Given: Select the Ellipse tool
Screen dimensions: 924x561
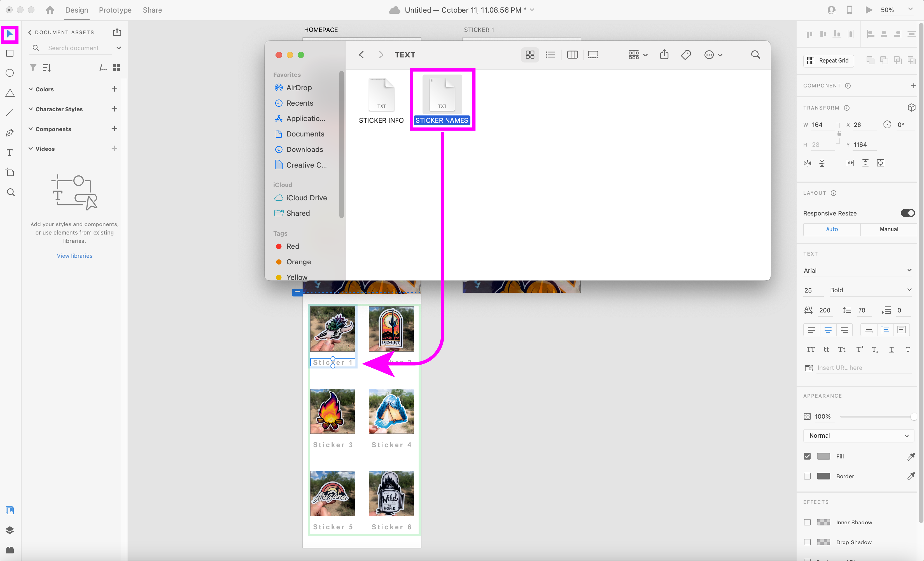Looking at the screenshot, I should (10, 73).
